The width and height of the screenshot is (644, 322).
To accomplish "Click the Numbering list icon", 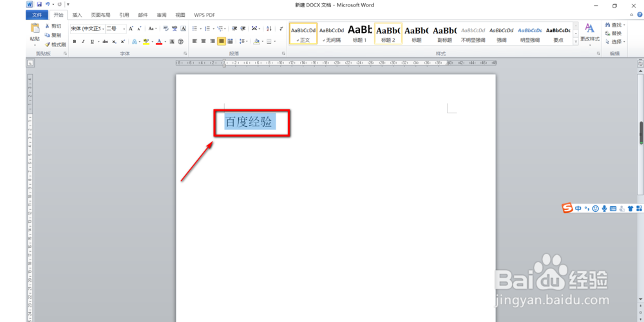I will pos(207,29).
